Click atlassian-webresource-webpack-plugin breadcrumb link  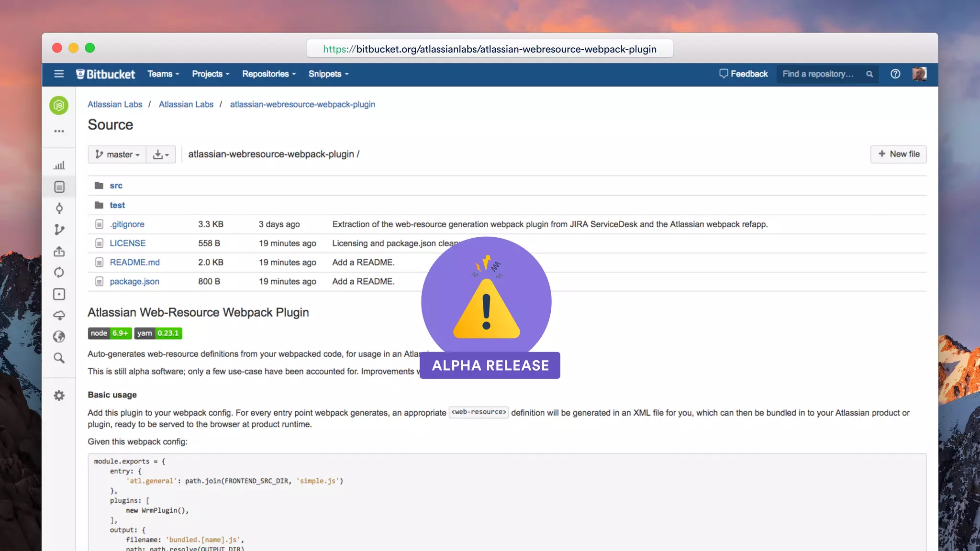click(x=302, y=104)
